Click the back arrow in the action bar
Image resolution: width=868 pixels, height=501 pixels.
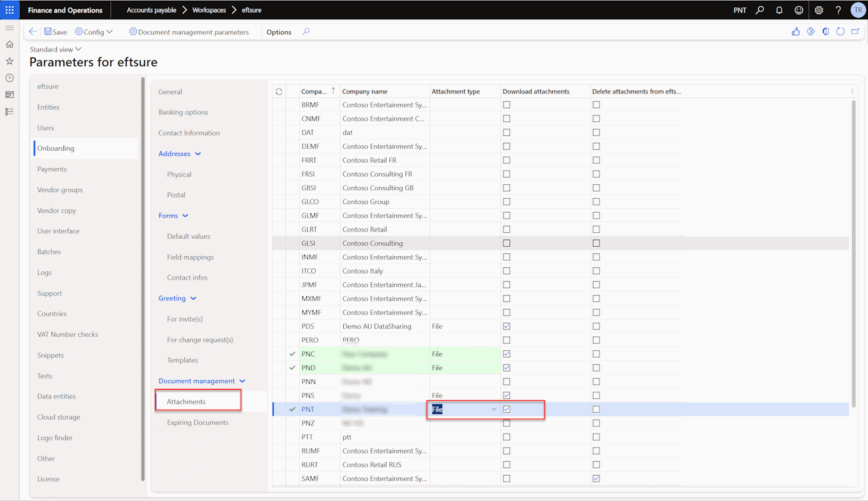33,31
